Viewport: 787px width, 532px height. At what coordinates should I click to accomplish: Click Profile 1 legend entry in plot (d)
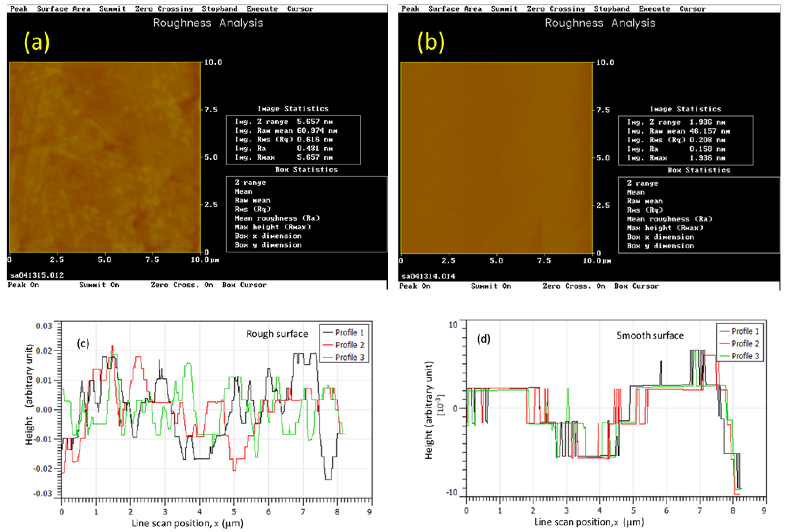(739, 331)
